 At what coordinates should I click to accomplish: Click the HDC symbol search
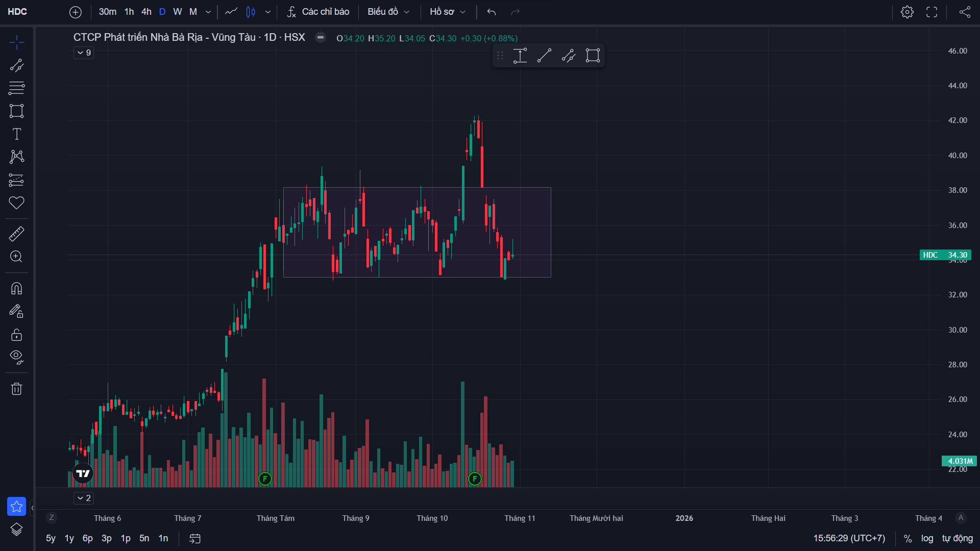pyautogui.click(x=17, y=12)
